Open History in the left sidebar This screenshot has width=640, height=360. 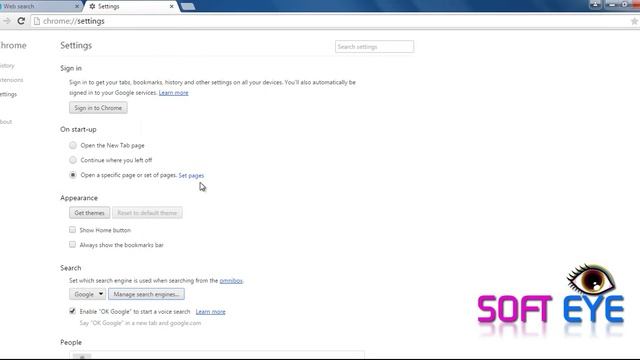(x=7, y=65)
